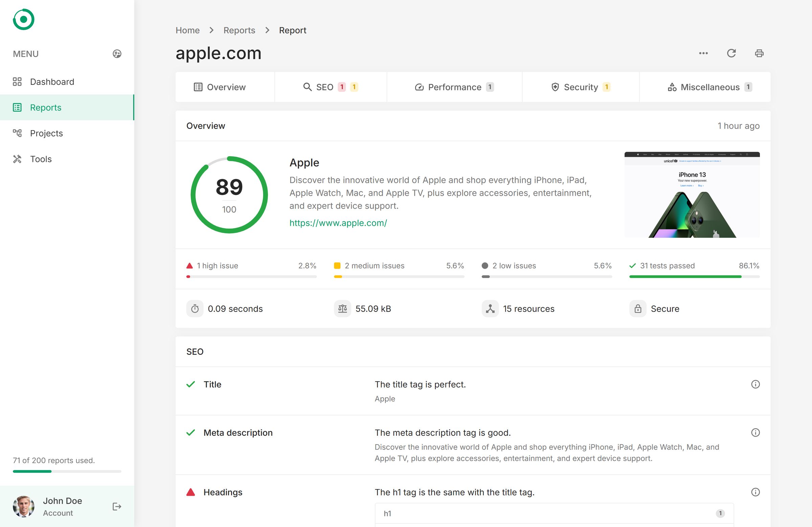Image resolution: width=812 pixels, height=527 pixels.
Task: Open the more options ellipsis icon
Action: tap(703, 53)
